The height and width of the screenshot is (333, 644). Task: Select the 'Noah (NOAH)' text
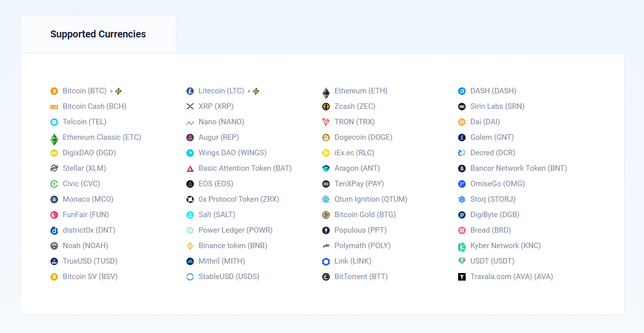pos(85,246)
